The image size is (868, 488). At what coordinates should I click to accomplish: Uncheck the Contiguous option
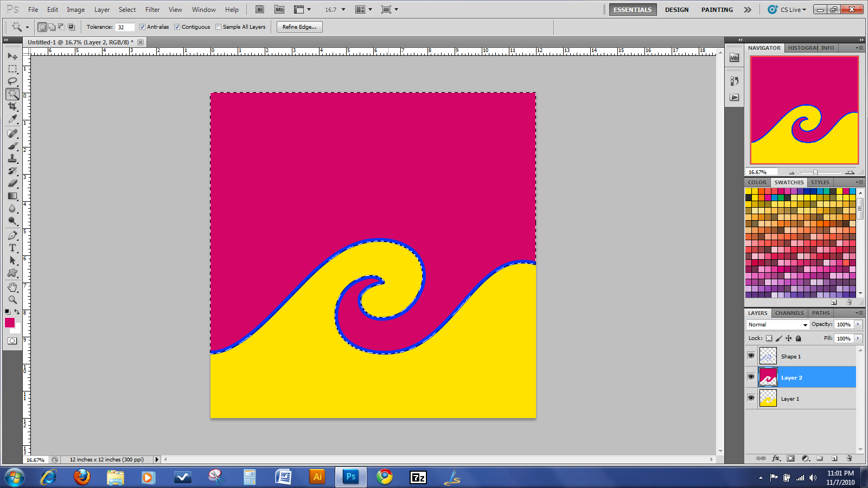click(177, 27)
